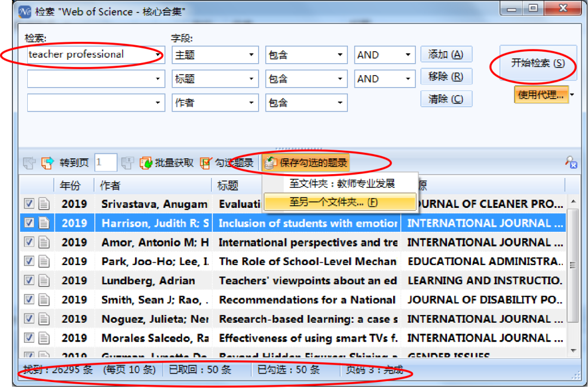Open the 主题 field dropdown
Screen dimensions: 588x388
[215, 55]
